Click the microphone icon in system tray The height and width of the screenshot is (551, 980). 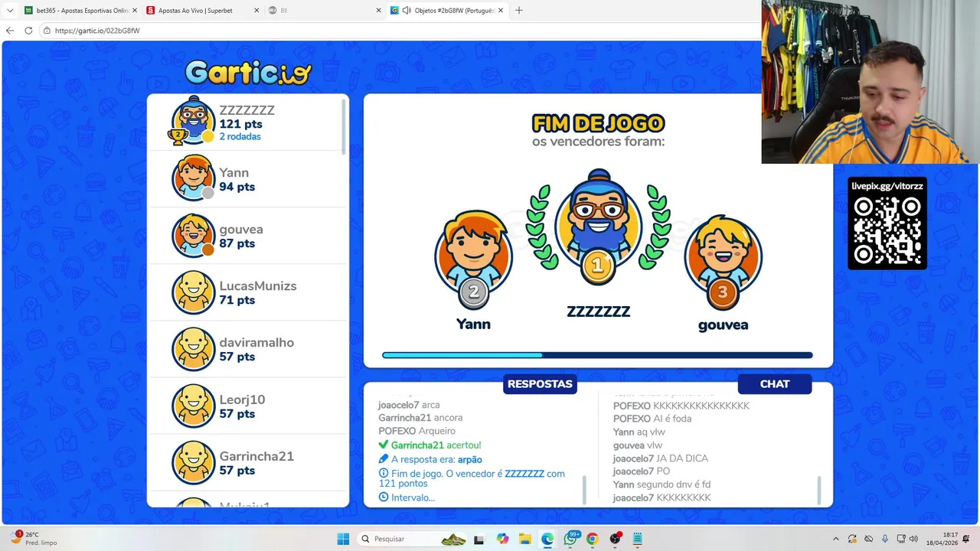coord(885,539)
